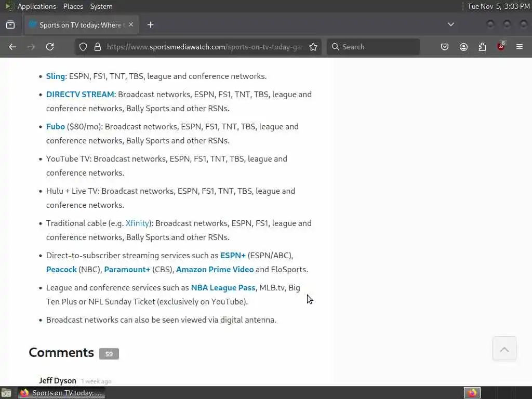Viewport: 532px width, 399px height.
Task: Open the Extensions puzzle piece menu
Action: pyautogui.click(x=482, y=47)
